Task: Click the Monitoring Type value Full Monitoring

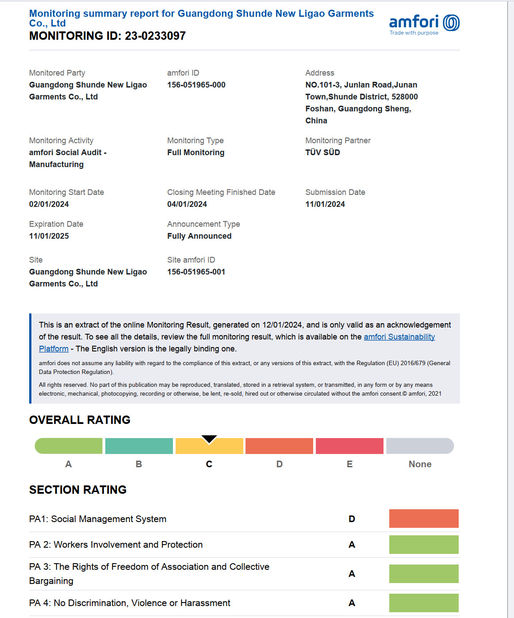Action: coord(196,153)
